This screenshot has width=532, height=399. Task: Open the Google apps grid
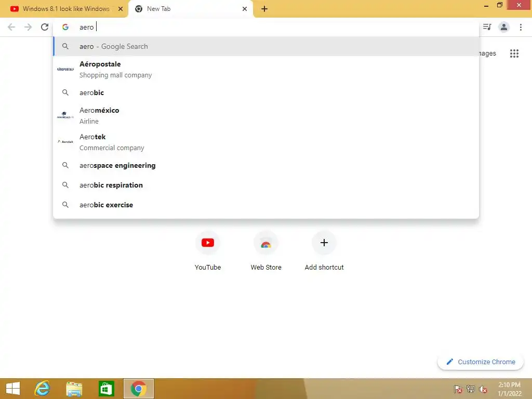click(514, 54)
